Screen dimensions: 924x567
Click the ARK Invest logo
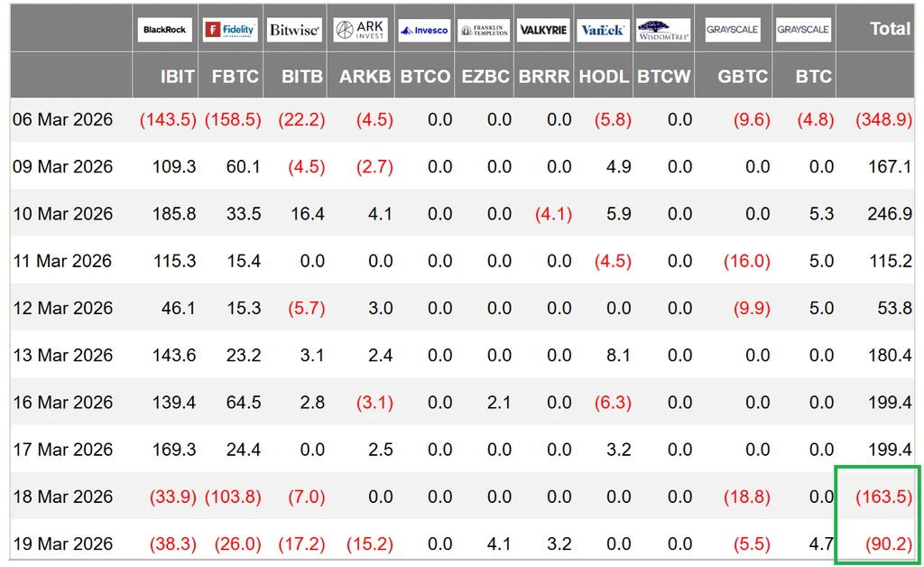pyautogui.click(x=361, y=30)
